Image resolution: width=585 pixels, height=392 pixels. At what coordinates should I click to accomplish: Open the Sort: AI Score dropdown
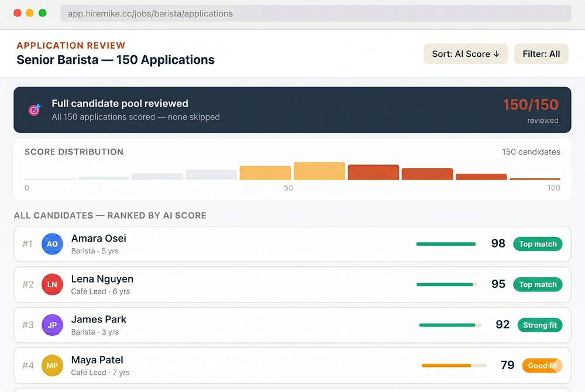[x=466, y=54]
